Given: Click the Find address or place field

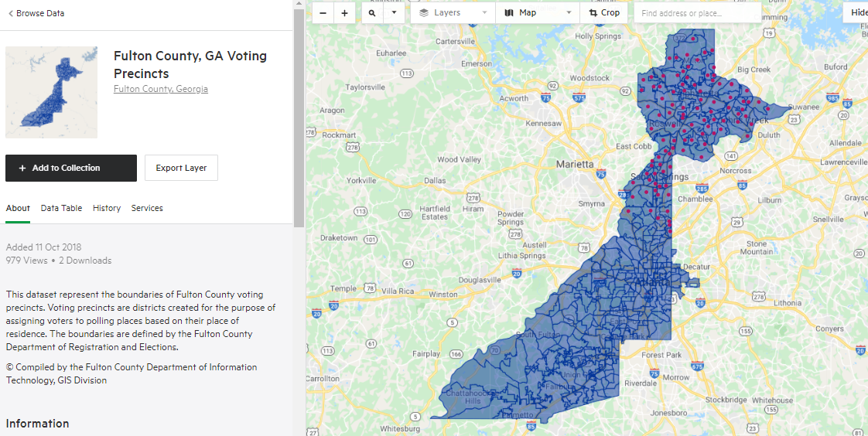Looking at the screenshot, I should [x=697, y=13].
